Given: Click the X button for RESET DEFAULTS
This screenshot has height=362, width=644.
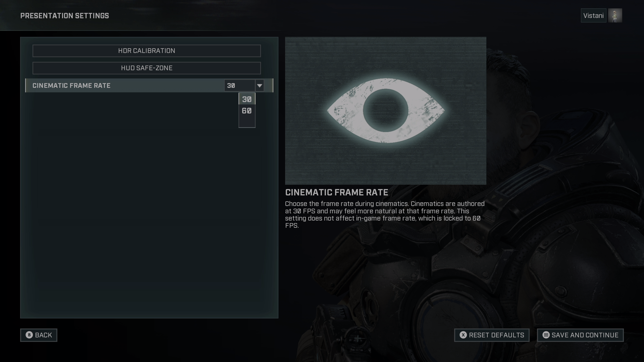Looking at the screenshot, I should [463, 335].
